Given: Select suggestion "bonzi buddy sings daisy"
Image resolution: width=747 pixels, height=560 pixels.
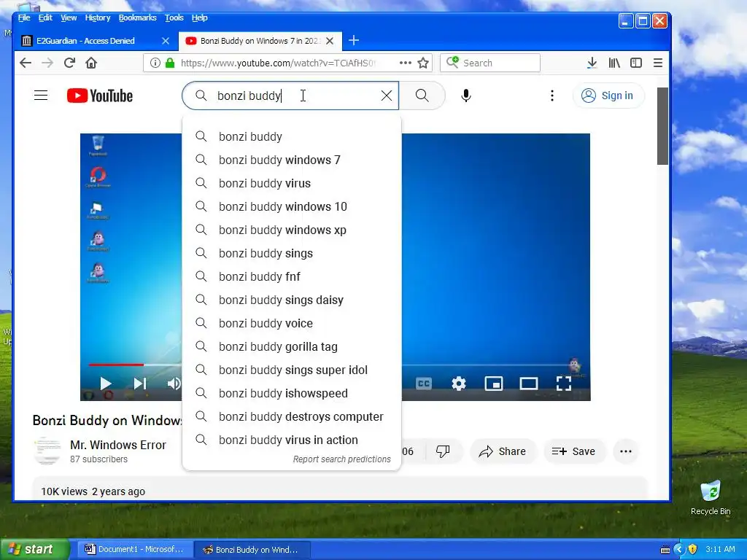Looking at the screenshot, I should (x=292, y=300).
